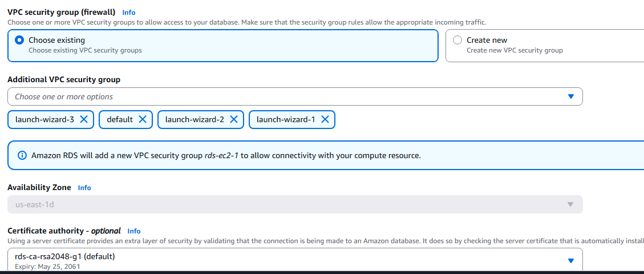Open Additional VPC security group dropdown arrow
Screen dimensions: 644x274
tap(570, 96)
